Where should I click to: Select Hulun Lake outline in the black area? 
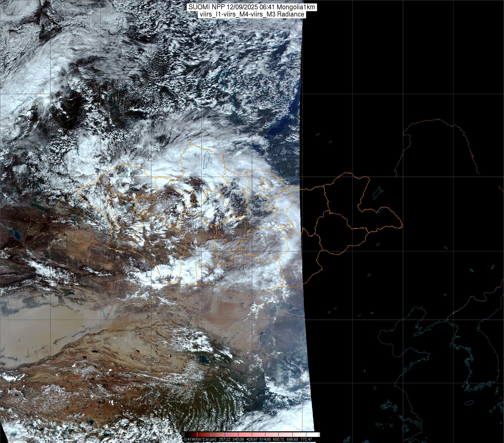(x=377, y=193)
